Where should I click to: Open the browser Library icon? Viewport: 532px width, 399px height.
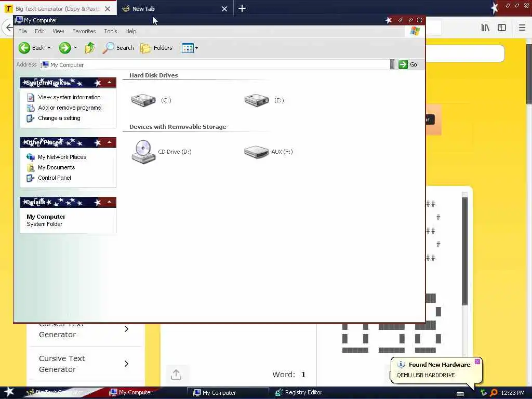pyautogui.click(x=485, y=28)
